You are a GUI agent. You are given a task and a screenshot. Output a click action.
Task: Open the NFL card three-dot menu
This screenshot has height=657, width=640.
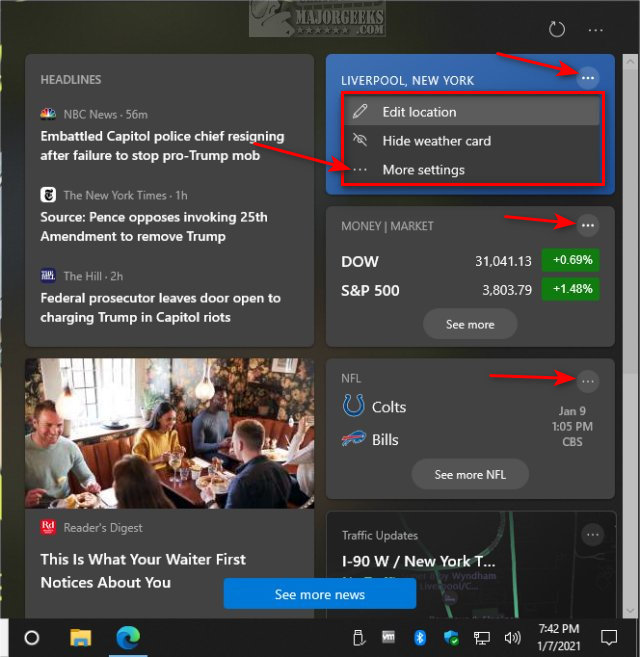tap(588, 381)
